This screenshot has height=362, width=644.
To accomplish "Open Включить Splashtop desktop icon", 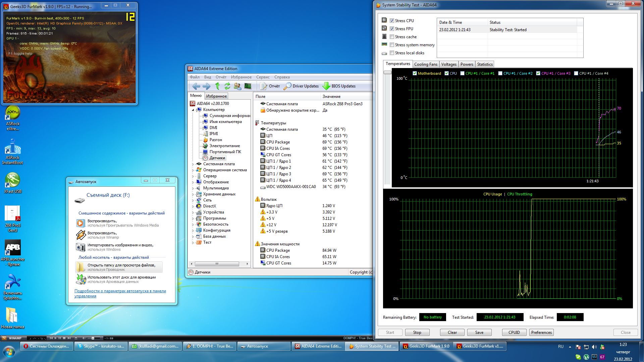I will [x=13, y=287].
